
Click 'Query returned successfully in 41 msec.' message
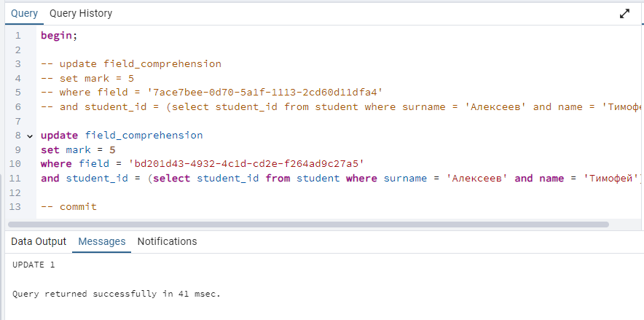tap(117, 294)
